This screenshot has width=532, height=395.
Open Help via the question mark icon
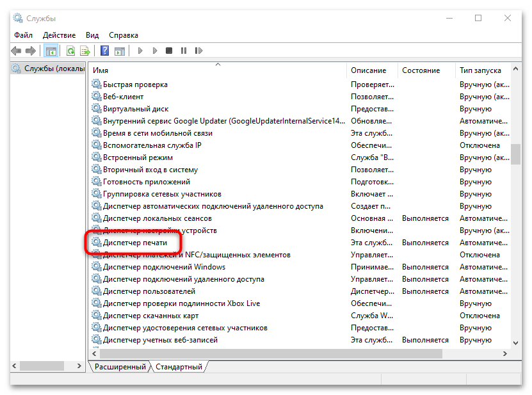[x=104, y=51]
